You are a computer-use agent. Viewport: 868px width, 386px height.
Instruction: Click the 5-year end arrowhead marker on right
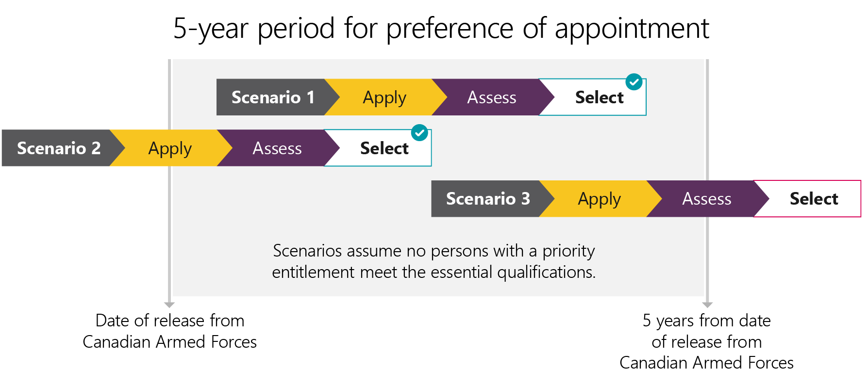click(707, 305)
